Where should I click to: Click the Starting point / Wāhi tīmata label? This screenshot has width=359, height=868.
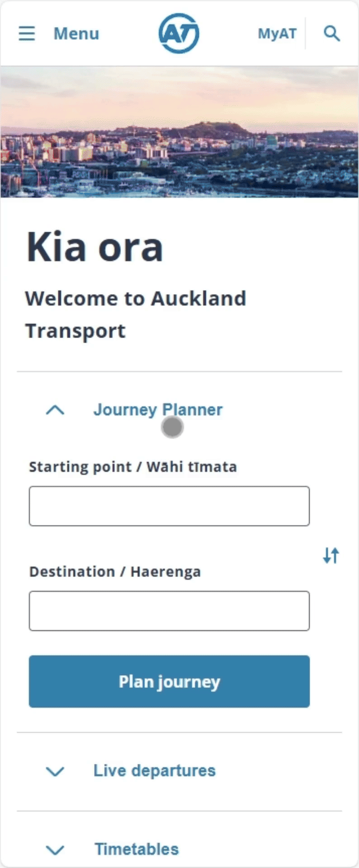coord(132,467)
